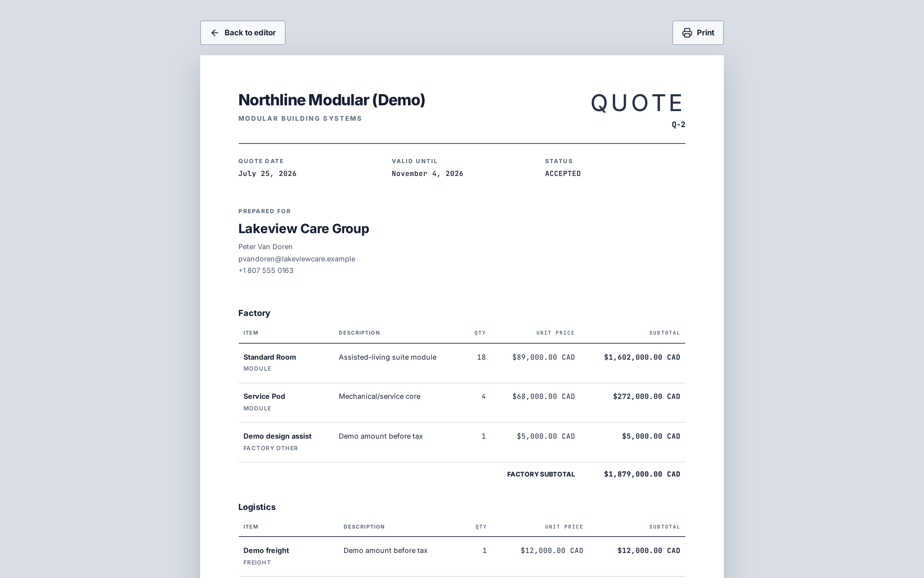Click Logistics table 'QTY' column header
The image size is (924, 578).
(x=481, y=527)
